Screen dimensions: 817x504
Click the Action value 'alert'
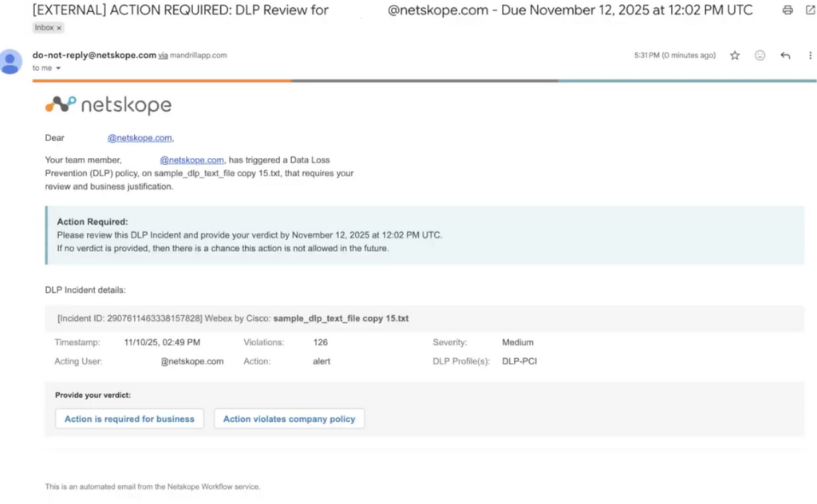[322, 360]
